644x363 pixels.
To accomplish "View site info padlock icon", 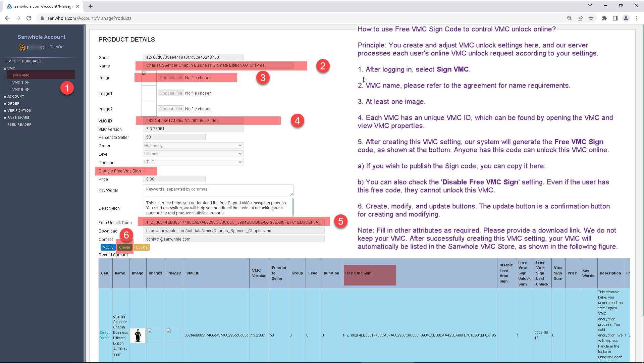I will click(42, 18).
